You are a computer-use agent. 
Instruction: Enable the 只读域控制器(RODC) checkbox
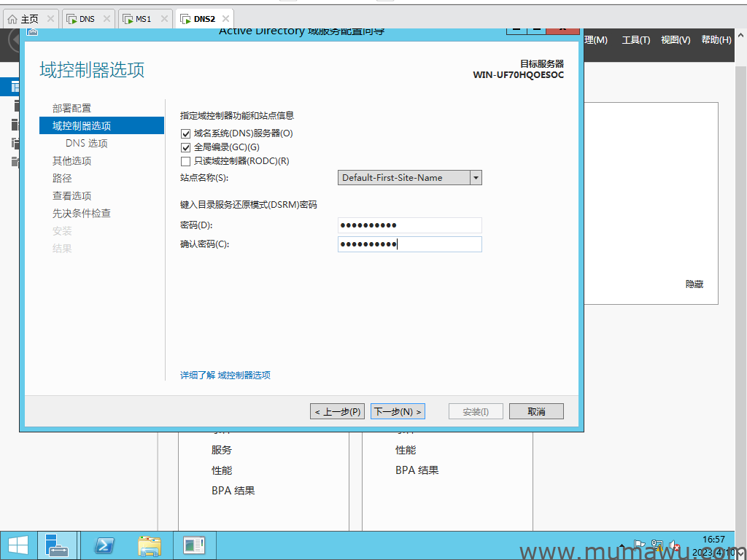185,161
